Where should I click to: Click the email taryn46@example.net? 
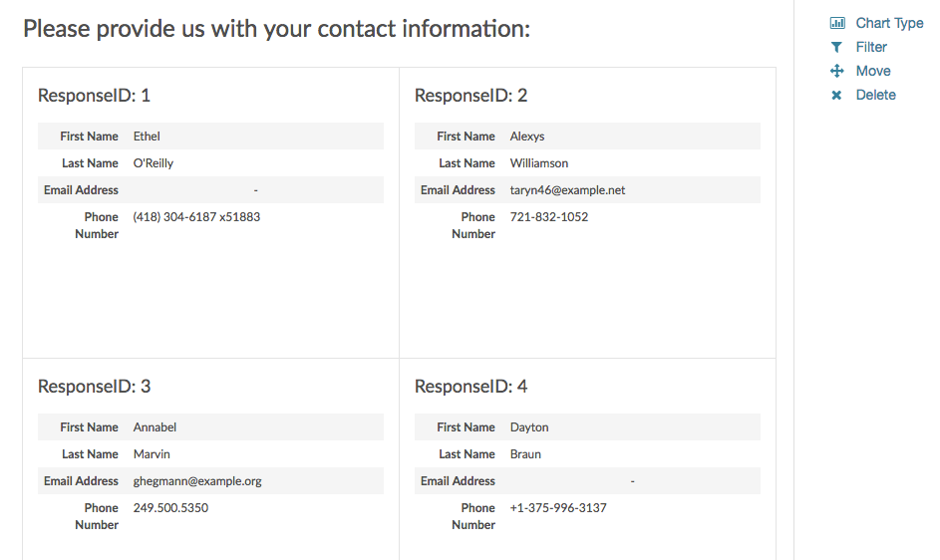click(567, 190)
